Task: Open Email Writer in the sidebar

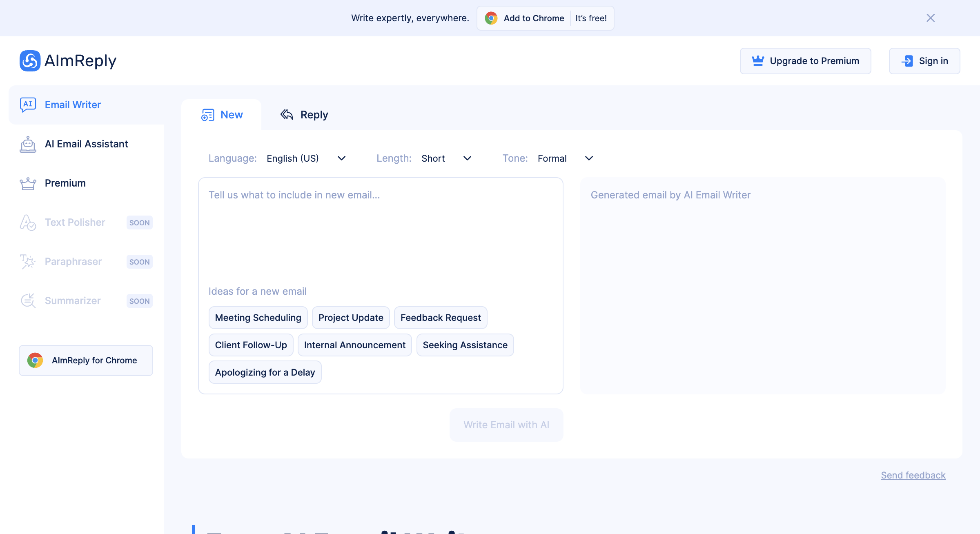Action: 87,105
